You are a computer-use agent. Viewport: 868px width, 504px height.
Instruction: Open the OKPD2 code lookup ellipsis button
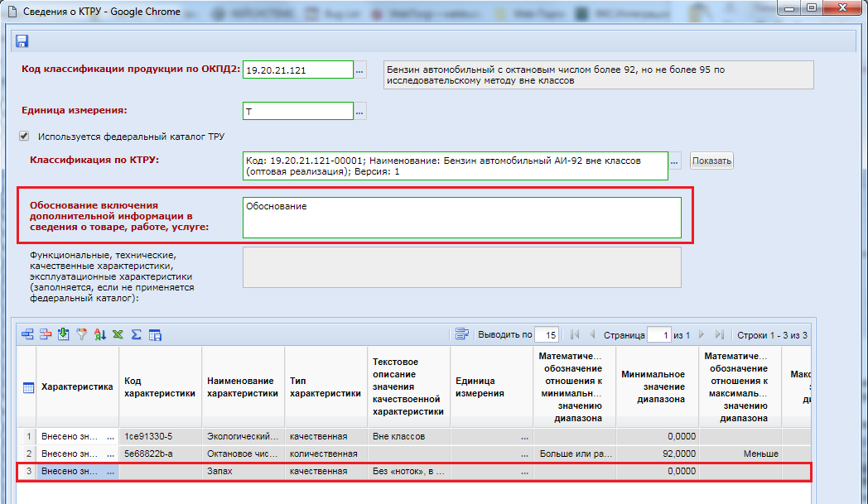pos(360,70)
